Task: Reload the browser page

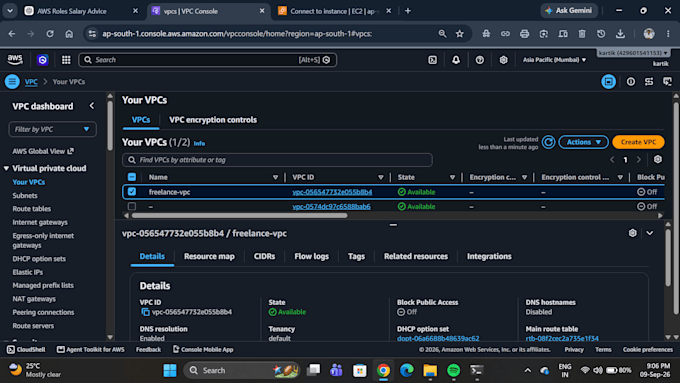Action: point(50,34)
